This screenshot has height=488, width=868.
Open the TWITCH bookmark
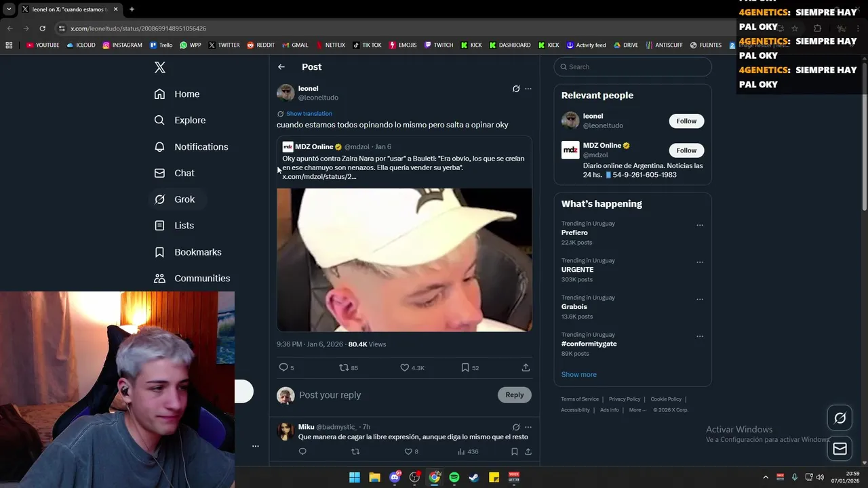439,45
